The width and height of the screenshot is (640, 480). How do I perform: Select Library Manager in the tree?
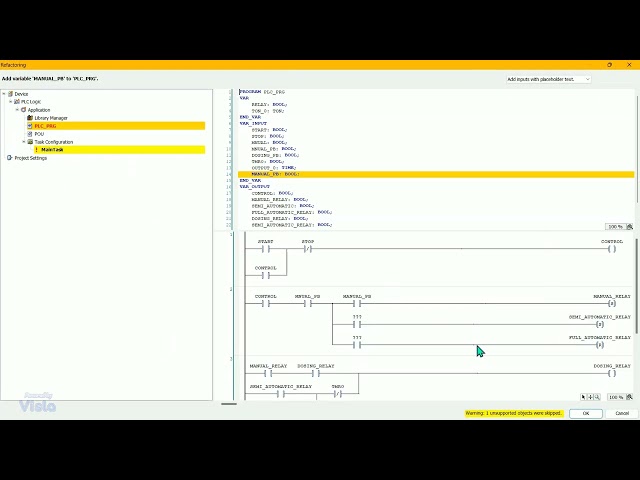point(51,118)
